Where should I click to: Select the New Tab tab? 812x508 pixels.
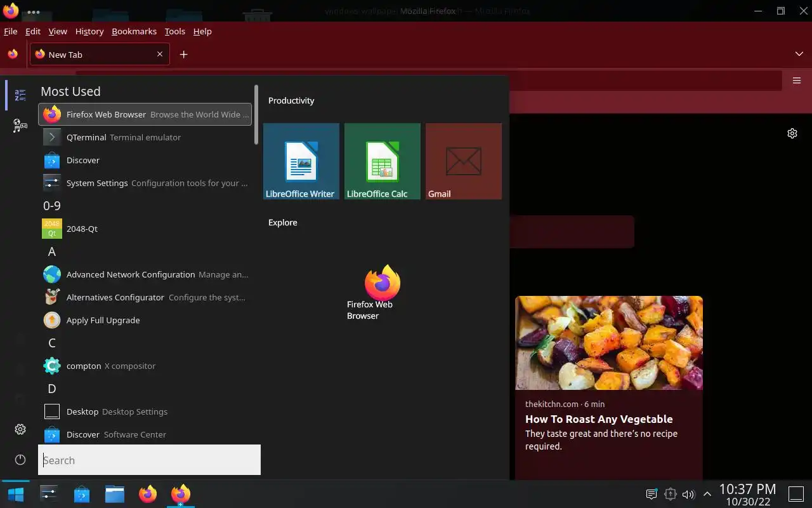tap(100, 55)
